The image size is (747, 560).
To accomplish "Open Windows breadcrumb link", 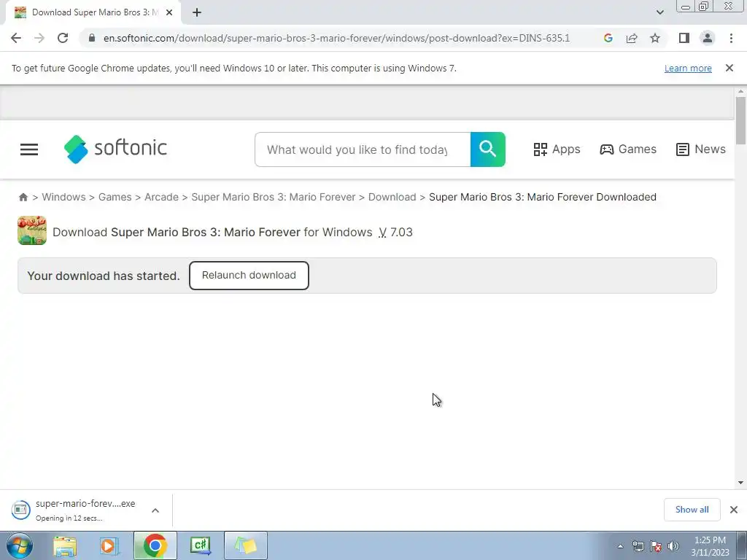I will [x=64, y=197].
